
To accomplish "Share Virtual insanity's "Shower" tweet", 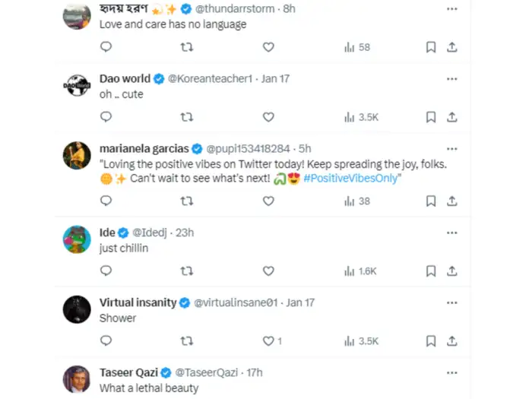I will click(452, 341).
